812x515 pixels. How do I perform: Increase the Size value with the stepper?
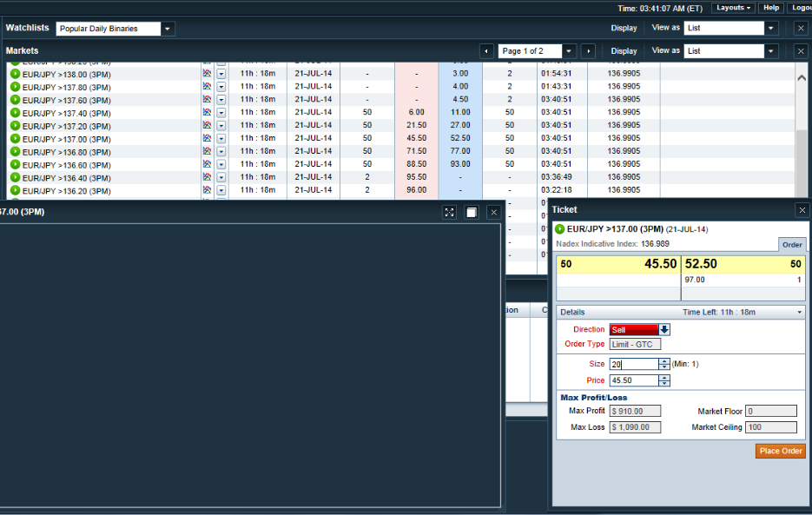point(664,361)
